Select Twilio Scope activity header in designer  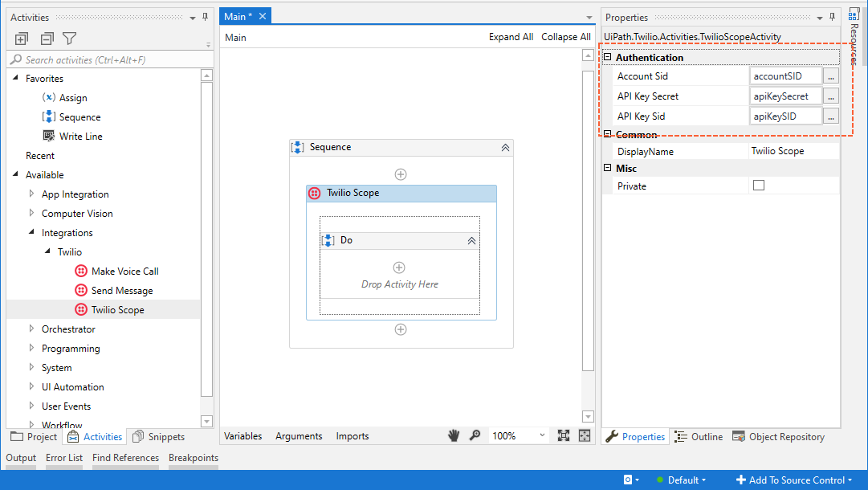click(401, 194)
